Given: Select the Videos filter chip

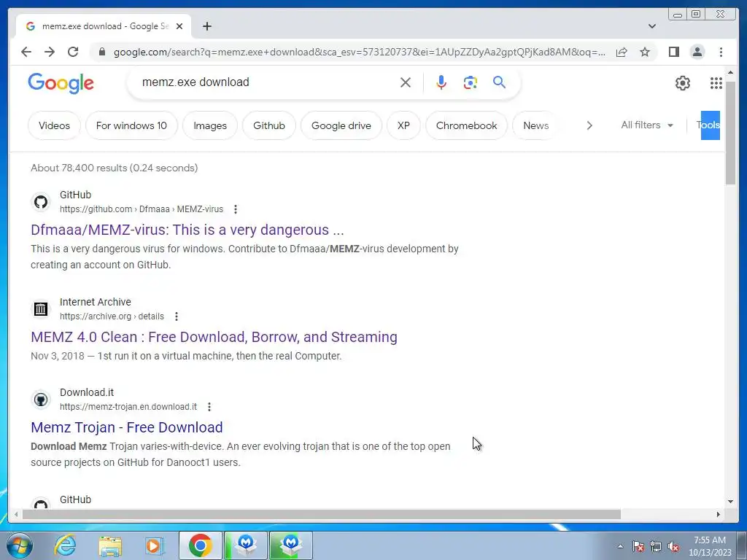Looking at the screenshot, I should (x=54, y=125).
